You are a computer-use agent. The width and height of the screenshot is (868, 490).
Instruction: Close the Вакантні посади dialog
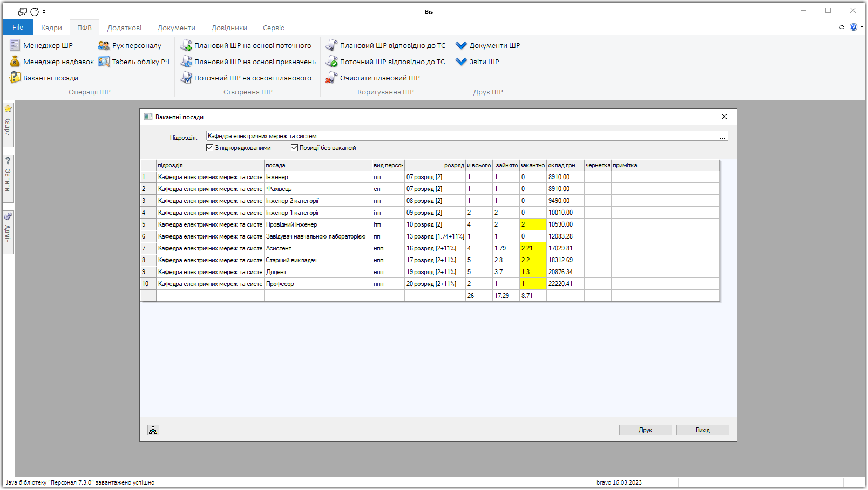[x=724, y=117]
